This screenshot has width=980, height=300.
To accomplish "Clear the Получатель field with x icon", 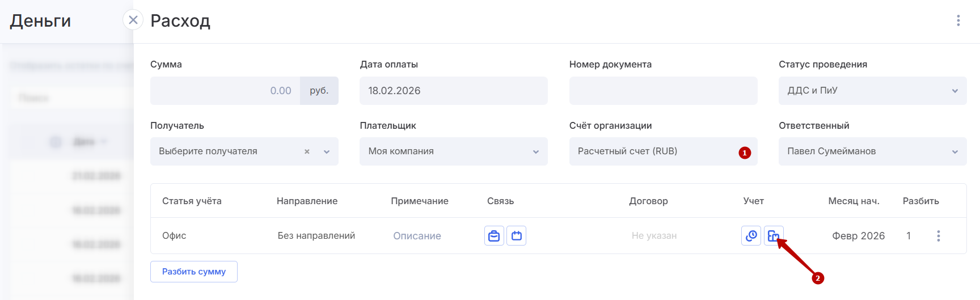I will click(307, 152).
